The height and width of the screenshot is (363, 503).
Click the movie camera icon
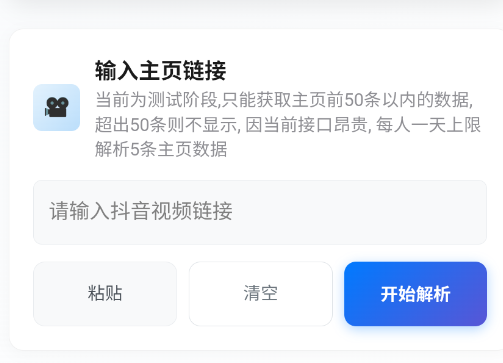(x=57, y=107)
